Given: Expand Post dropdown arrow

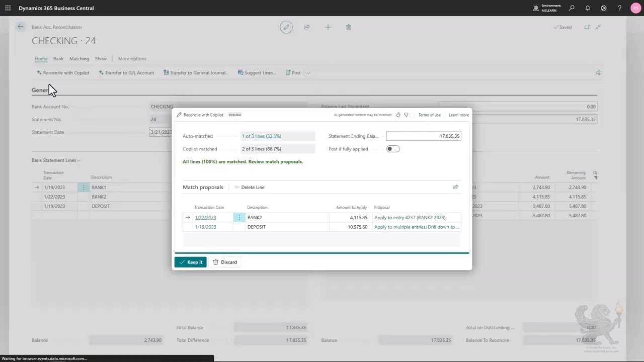Looking at the screenshot, I should (x=308, y=73).
